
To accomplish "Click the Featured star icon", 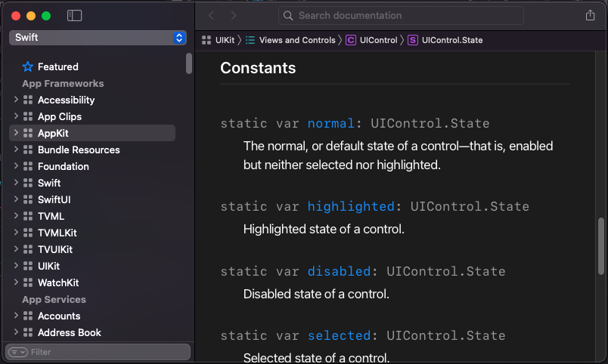I will [x=27, y=66].
